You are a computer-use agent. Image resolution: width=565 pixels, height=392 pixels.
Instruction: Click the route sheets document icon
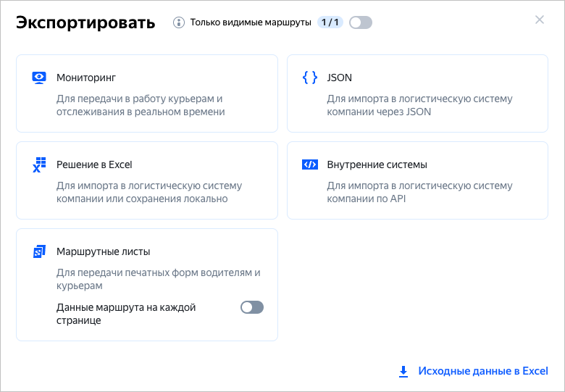click(39, 251)
